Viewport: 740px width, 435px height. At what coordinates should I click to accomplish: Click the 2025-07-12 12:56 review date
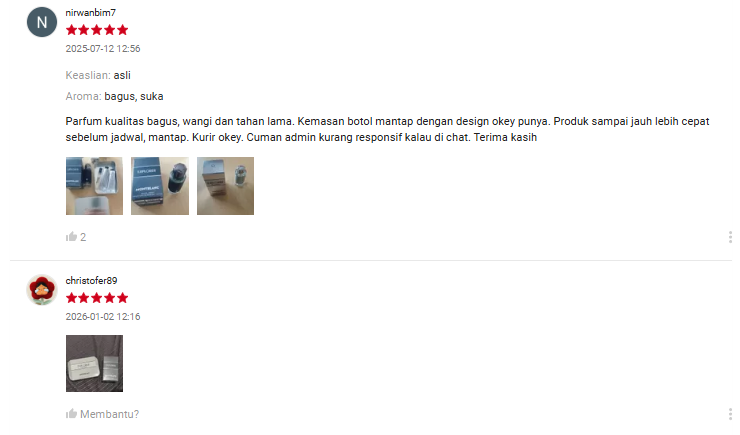tap(103, 49)
